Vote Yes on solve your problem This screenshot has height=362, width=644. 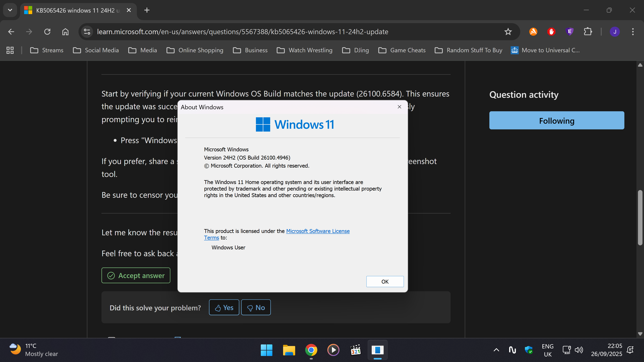click(x=224, y=308)
